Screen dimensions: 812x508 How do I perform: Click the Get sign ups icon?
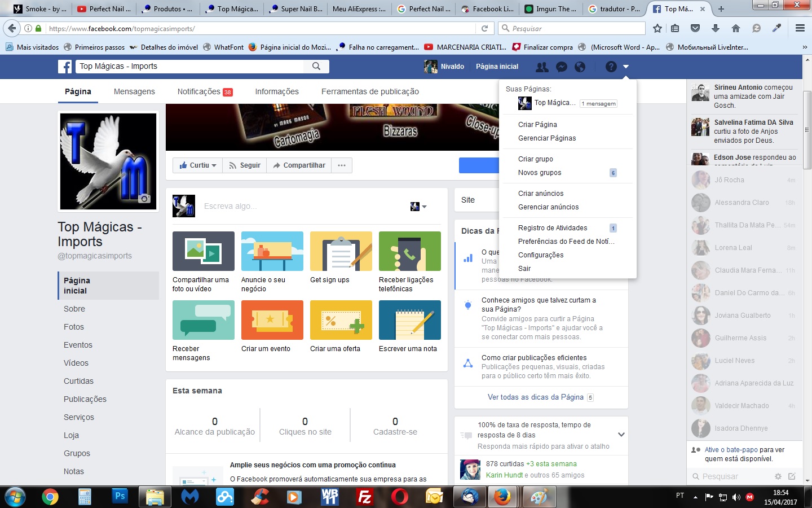pyautogui.click(x=341, y=251)
